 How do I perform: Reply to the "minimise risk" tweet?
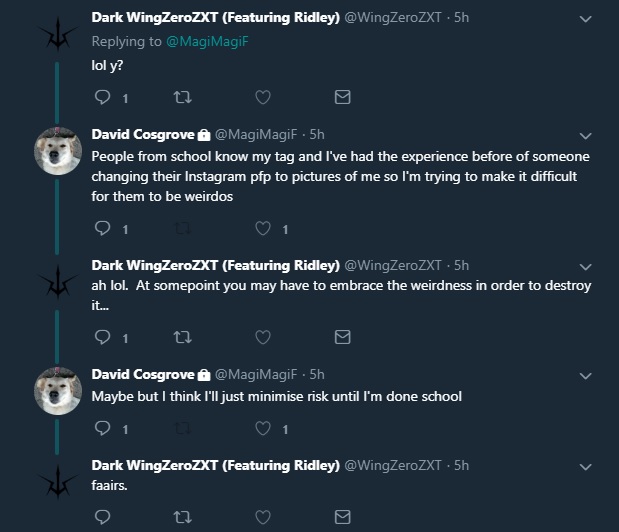(x=101, y=429)
